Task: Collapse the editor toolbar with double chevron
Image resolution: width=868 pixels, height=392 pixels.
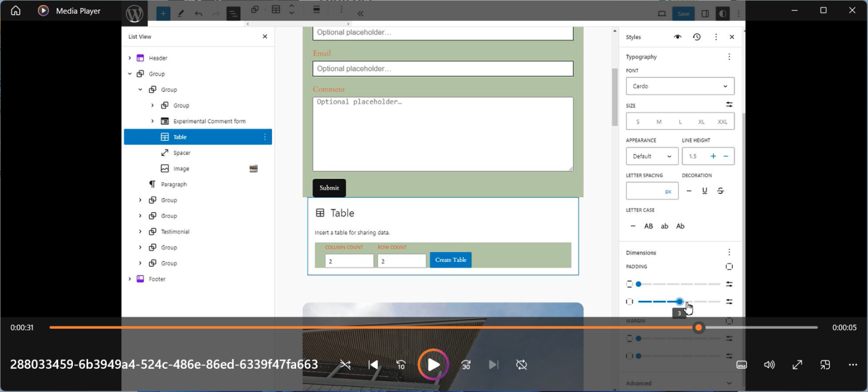Action: (361, 14)
